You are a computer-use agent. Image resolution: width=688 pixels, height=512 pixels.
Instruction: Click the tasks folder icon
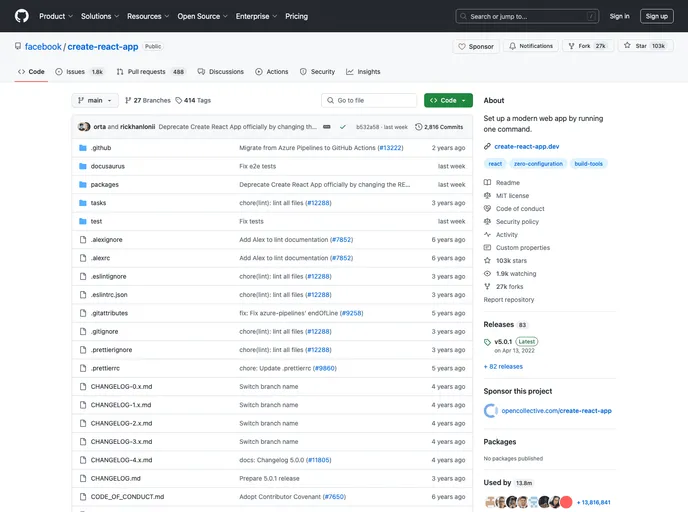pyautogui.click(x=82, y=203)
